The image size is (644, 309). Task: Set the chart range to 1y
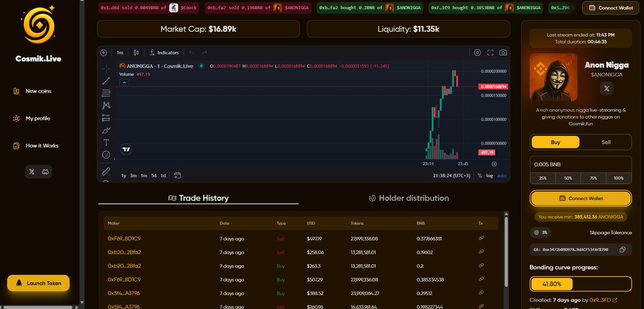[123, 175]
